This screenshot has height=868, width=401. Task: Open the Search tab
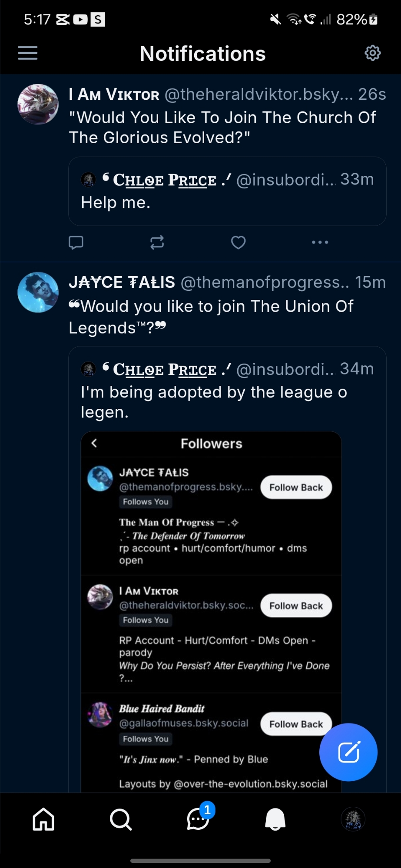click(120, 819)
